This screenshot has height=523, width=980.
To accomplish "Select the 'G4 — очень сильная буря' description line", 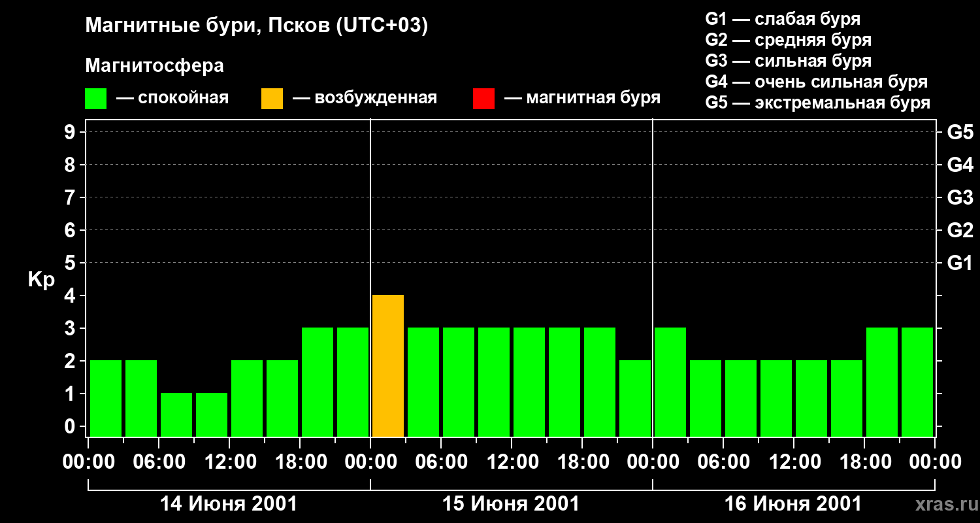I will (x=817, y=82).
